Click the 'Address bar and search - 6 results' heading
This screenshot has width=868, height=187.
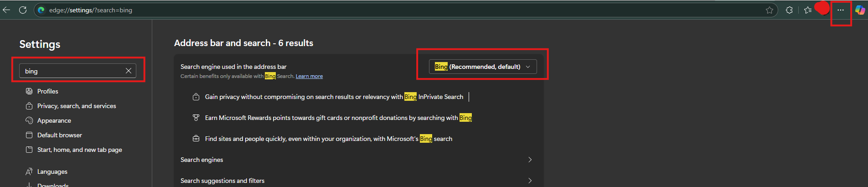click(x=243, y=43)
